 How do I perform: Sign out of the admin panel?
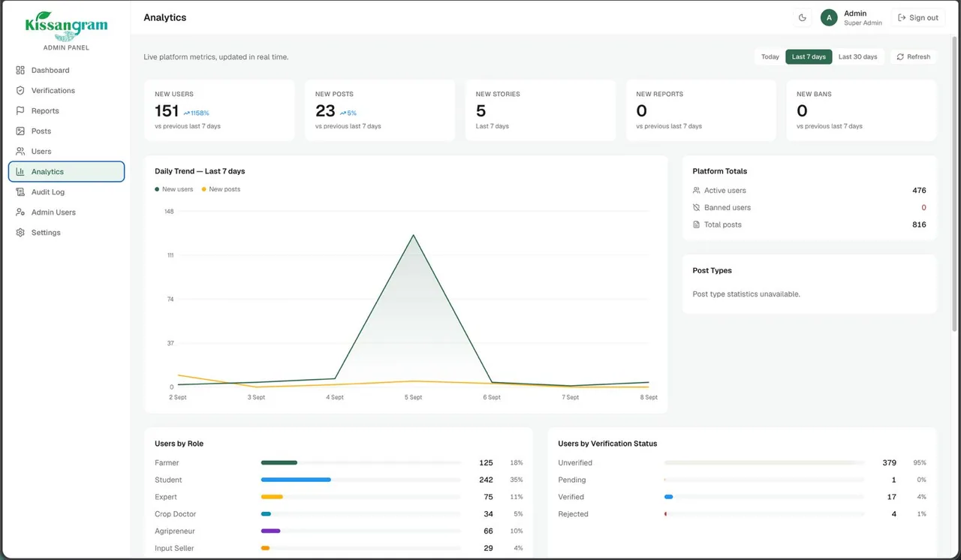pyautogui.click(x=918, y=17)
